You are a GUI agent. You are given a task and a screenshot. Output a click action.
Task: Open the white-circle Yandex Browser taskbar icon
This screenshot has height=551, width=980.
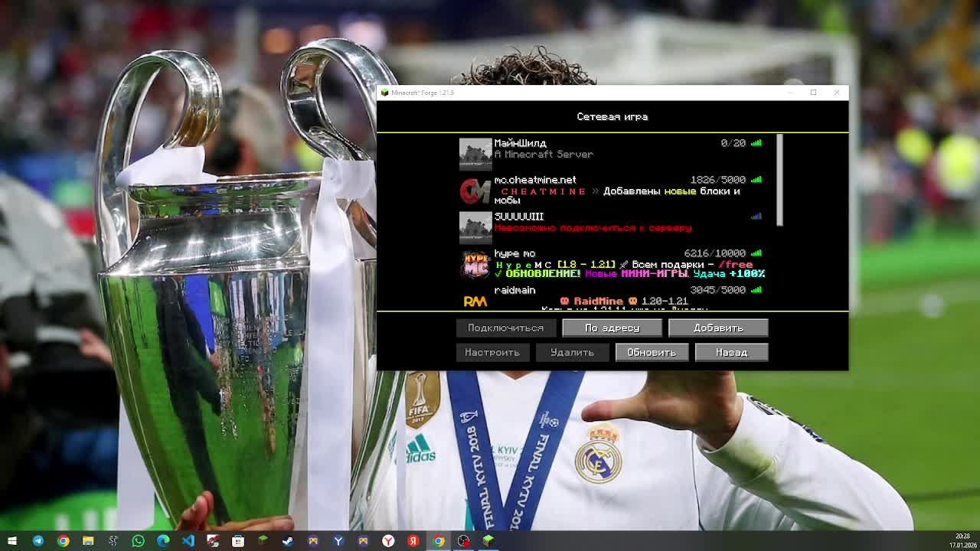(x=388, y=541)
